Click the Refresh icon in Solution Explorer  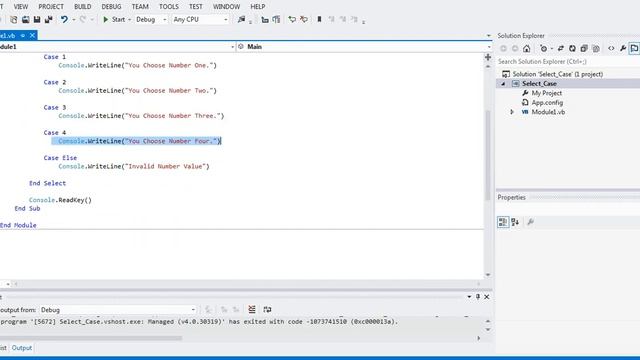[x=572, y=49]
